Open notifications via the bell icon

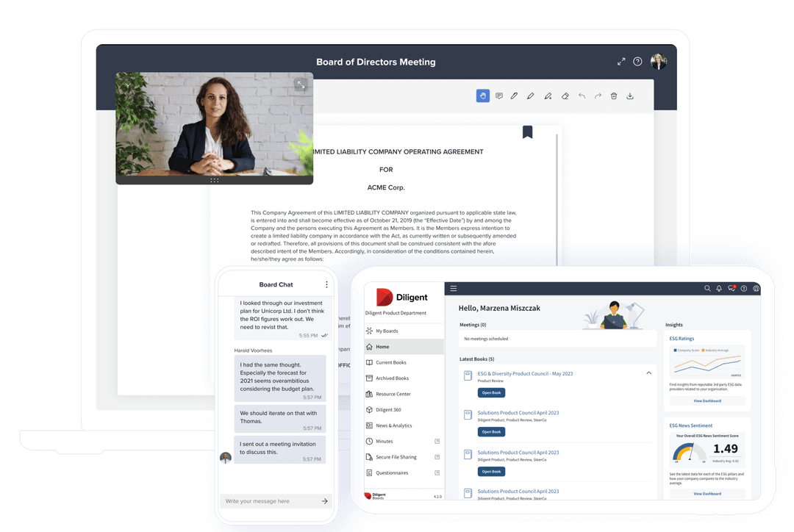point(719,288)
